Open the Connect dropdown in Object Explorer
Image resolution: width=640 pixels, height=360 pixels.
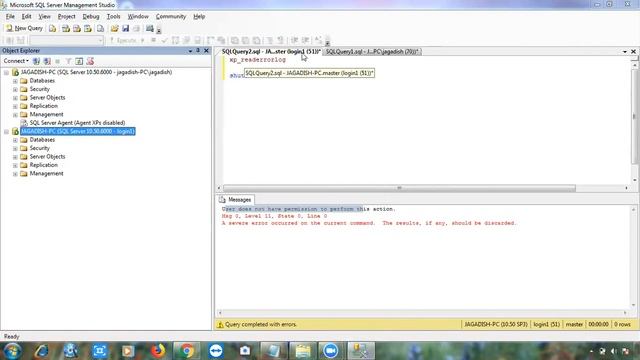point(16,61)
